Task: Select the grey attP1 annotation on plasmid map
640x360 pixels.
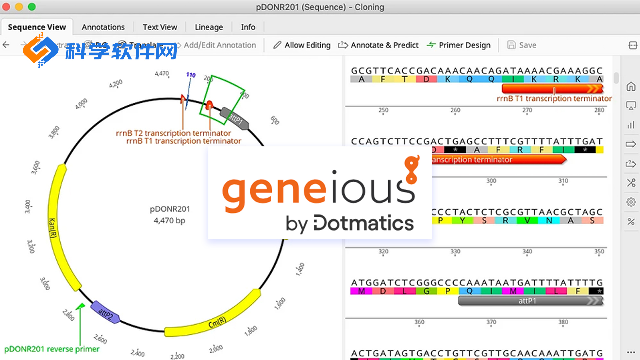Action: point(235,119)
